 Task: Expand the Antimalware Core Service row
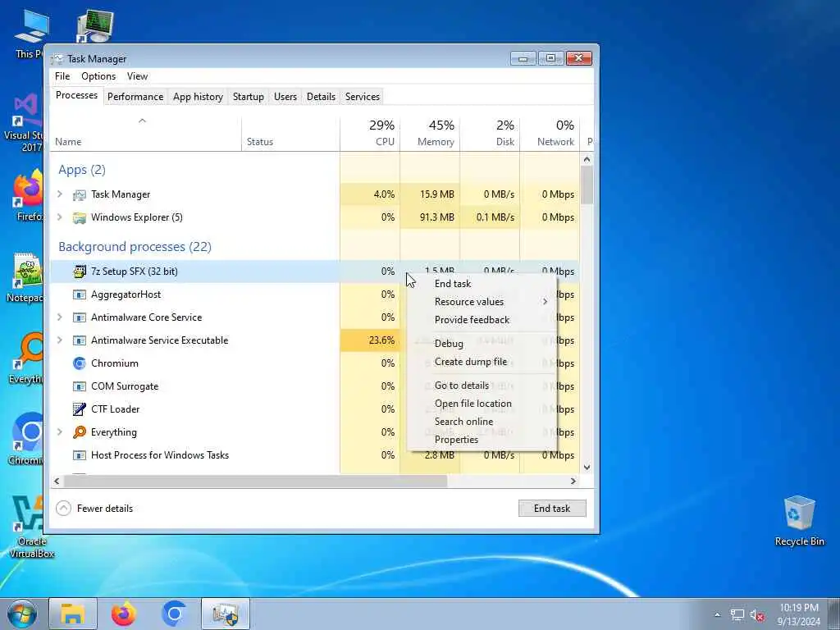60,317
